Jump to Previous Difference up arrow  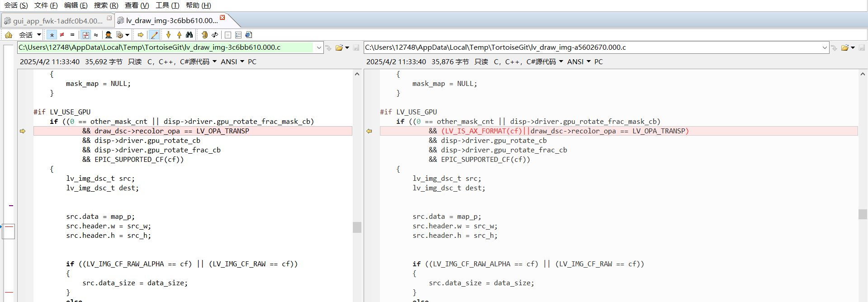pos(179,35)
